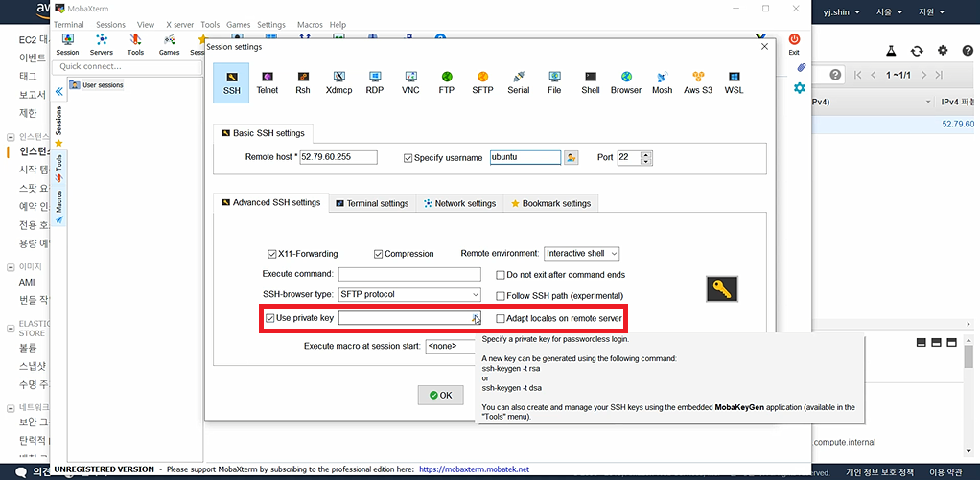Open the Tools toolbar button
The height and width of the screenshot is (480, 980).
coord(135,44)
